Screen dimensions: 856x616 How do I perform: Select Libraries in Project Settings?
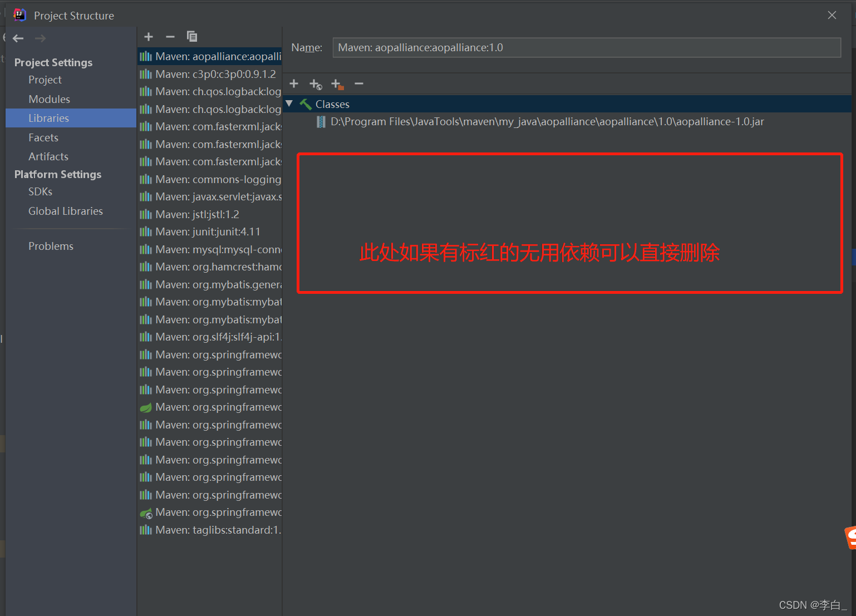click(71, 118)
